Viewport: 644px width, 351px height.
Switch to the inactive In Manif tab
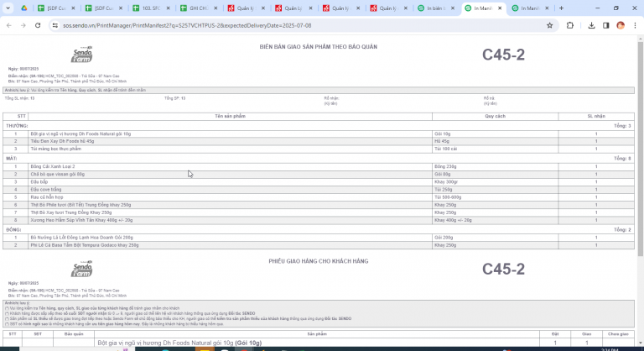[x=531, y=8]
